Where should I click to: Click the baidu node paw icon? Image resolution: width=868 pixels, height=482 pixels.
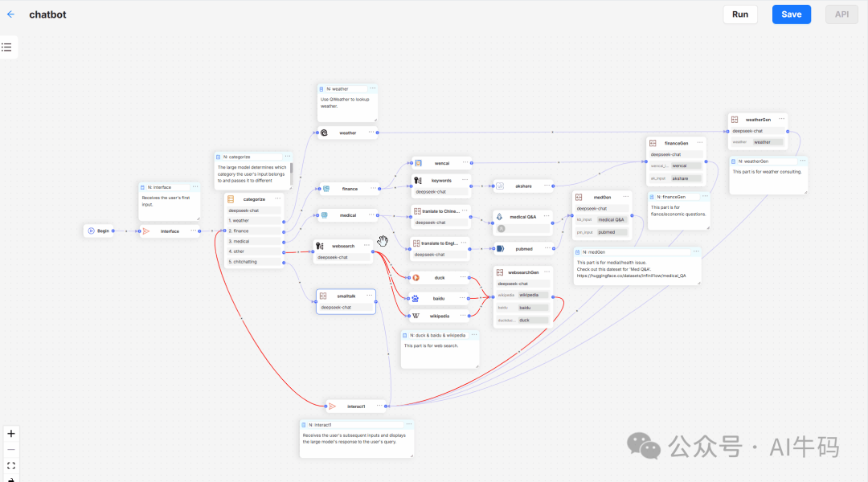416,298
